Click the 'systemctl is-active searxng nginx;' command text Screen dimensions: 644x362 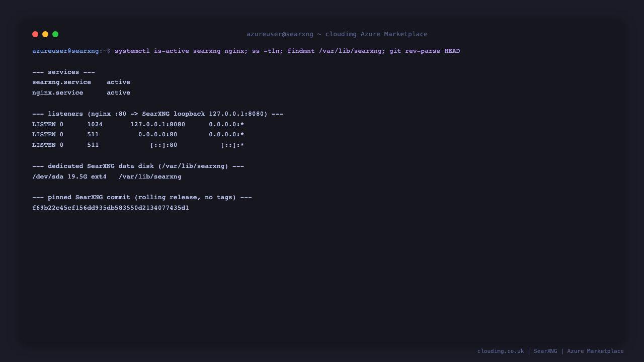tap(181, 51)
